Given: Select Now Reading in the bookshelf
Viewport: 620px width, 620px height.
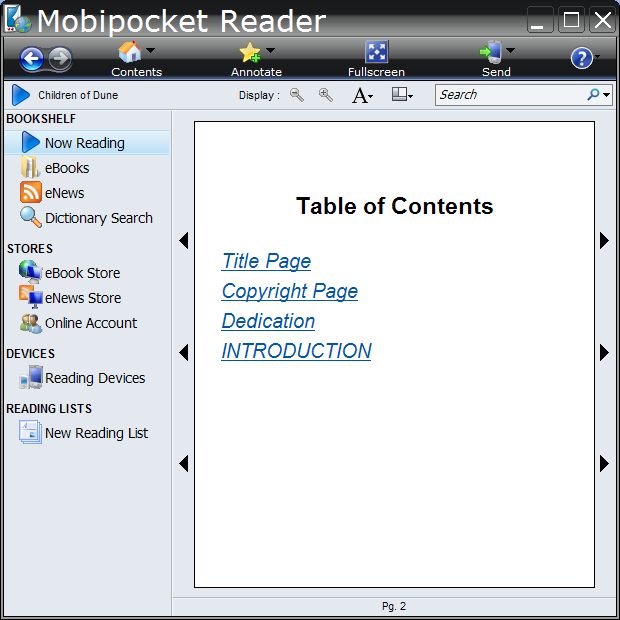Looking at the screenshot, I should tap(87, 143).
